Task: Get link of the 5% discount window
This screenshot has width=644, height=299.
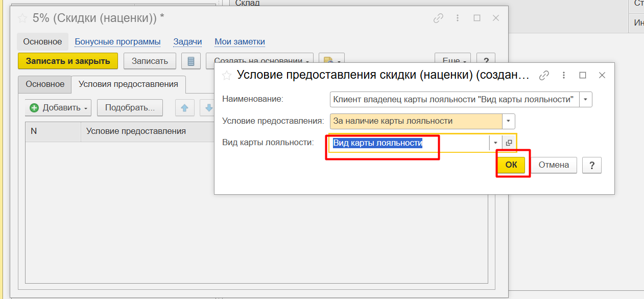Action: point(438,18)
